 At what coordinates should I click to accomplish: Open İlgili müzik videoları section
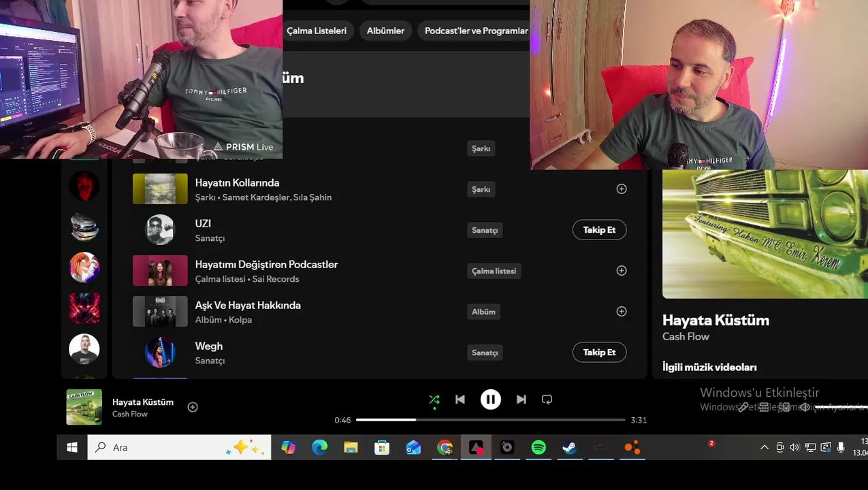point(709,367)
